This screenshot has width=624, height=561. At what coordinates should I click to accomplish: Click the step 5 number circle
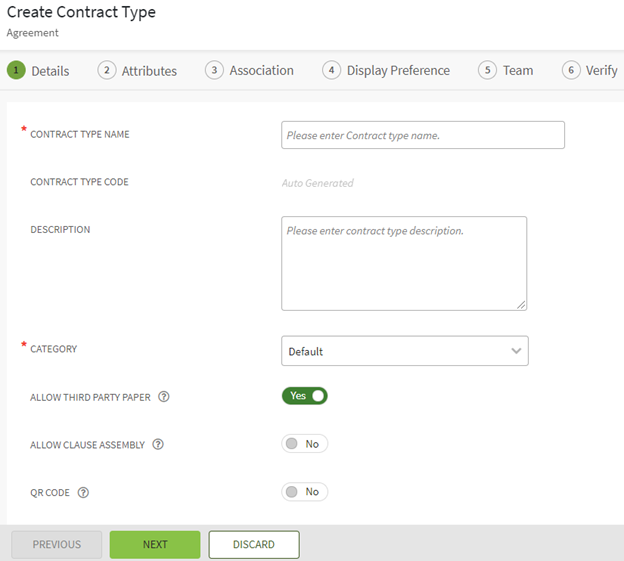[x=487, y=70]
